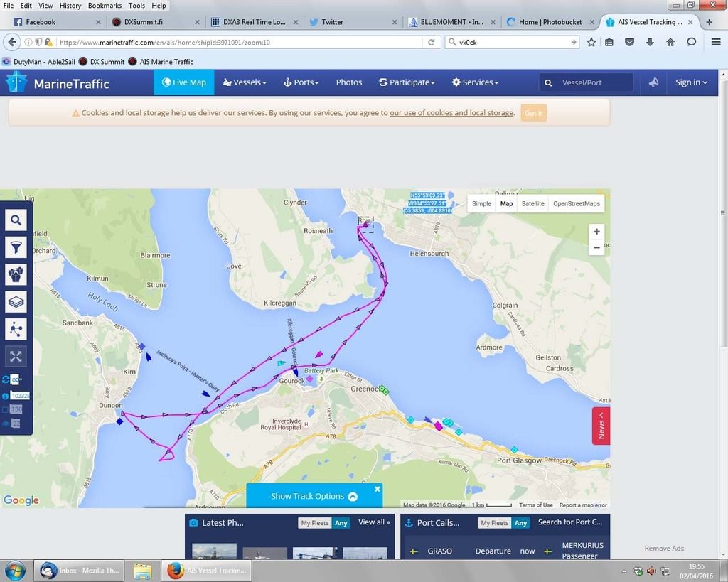Click the magenta diamond marker at Battery Park
The width and height of the screenshot is (728, 582).
pos(310,379)
